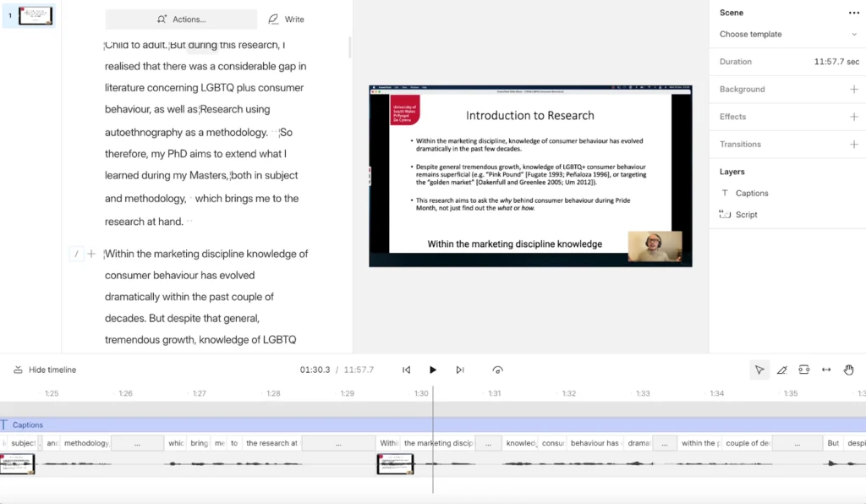This screenshot has height=504, width=866.
Task: Select the pointer tool in the timeline toolbar
Action: coord(759,370)
